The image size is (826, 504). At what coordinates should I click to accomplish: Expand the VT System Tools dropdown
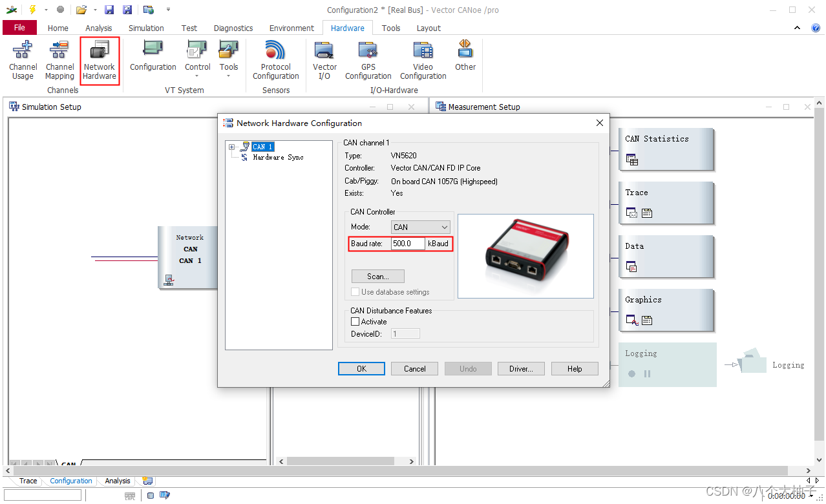[x=229, y=76]
